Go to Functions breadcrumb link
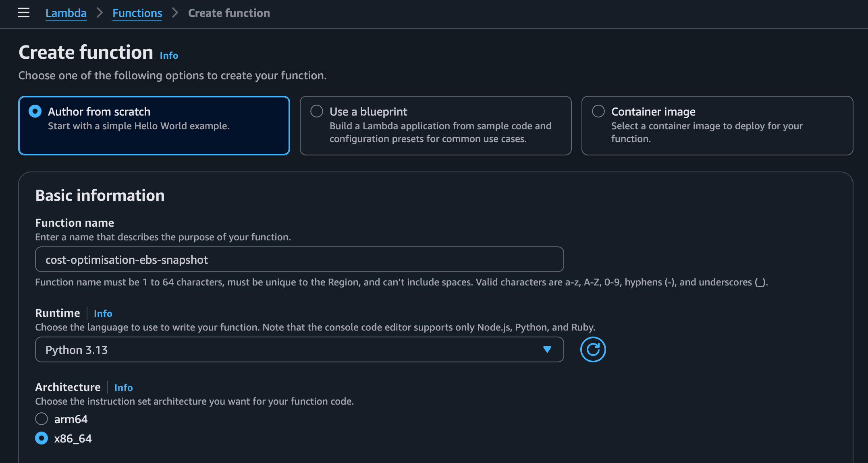 (137, 13)
